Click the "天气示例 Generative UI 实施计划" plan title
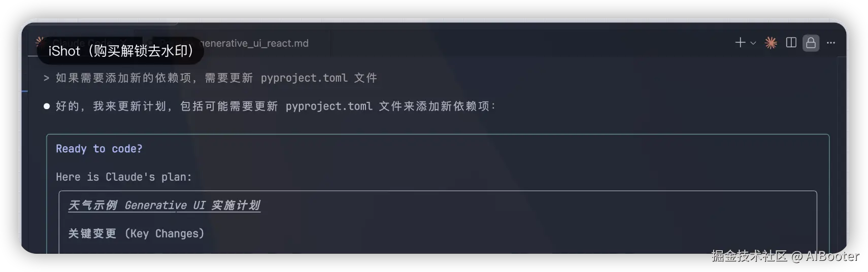The width and height of the screenshot is (868, 272). pos(164,206)
